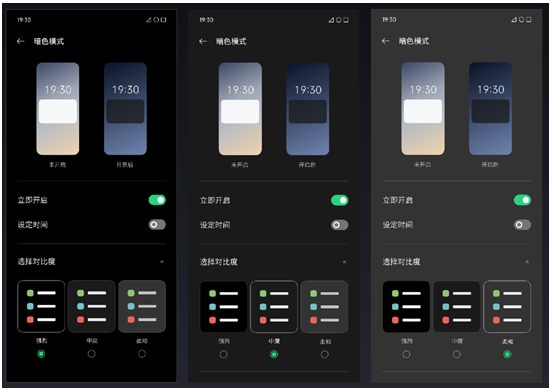
Task: Select 强烈 contrast card on black-background screen
Action: point(41,306)
